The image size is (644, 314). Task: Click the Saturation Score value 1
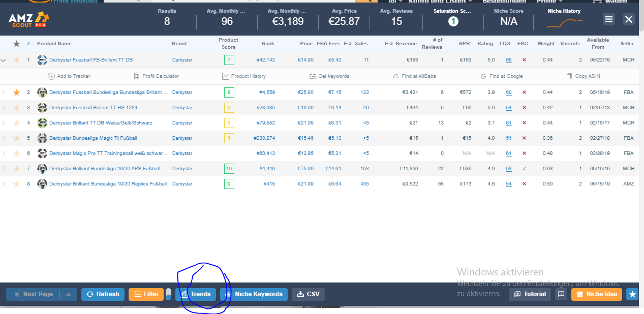pyautogui.click(x=453, y=21)
